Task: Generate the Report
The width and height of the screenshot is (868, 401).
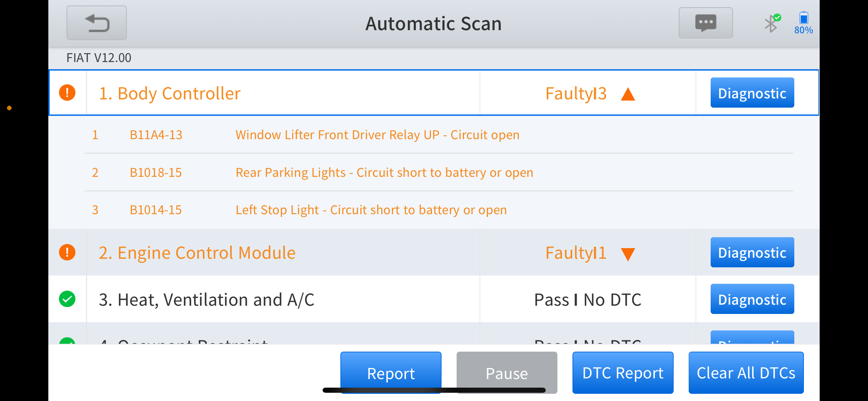Action: click(x=391, y=373)
